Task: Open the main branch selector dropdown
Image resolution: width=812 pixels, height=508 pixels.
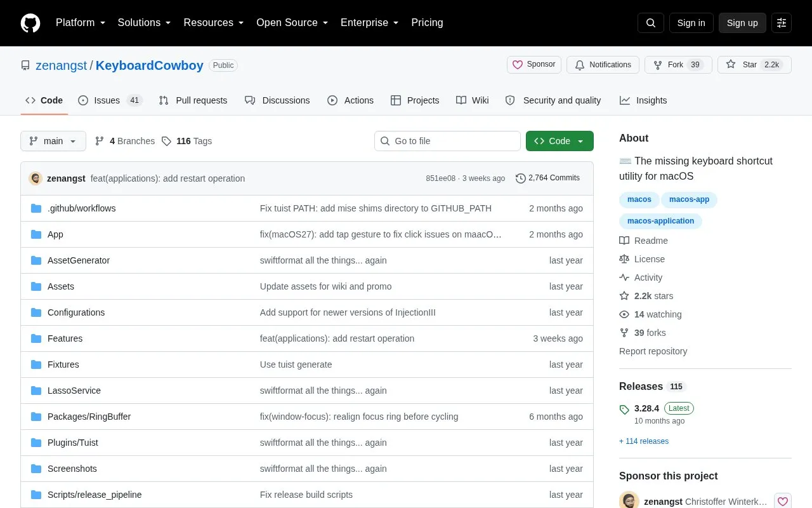Action: tap(53, 141)
